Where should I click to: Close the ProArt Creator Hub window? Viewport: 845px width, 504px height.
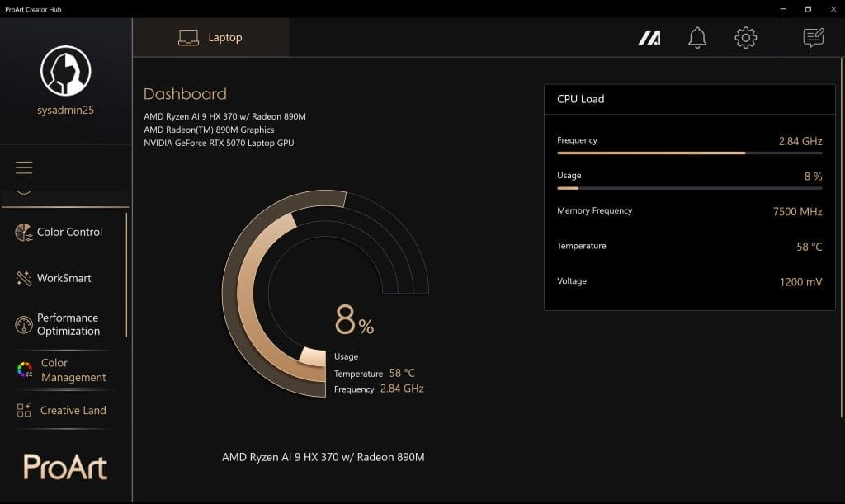coord(833,9)
